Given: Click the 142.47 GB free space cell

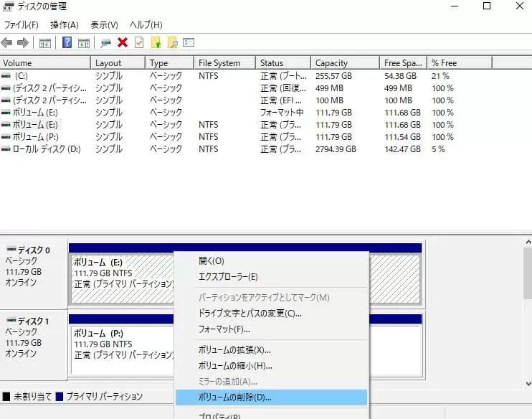Looking at the screenshot, I should 402,149.
